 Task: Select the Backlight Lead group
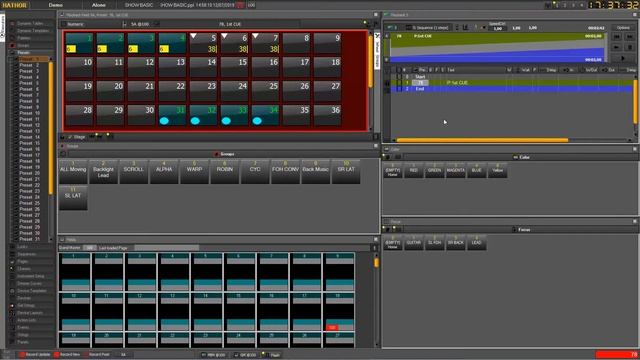[x=103, y=171]
